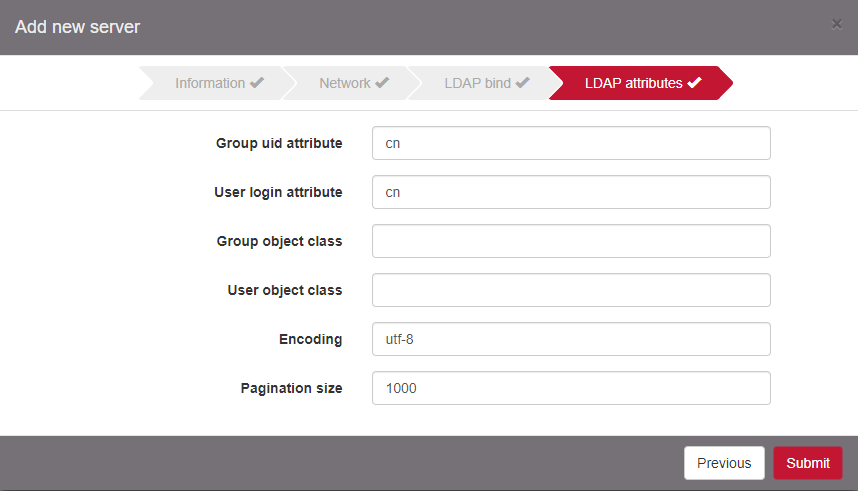Click the checkmark icon next to Information
The height and width of the screenshot is (491, 858).
point(257,83)
